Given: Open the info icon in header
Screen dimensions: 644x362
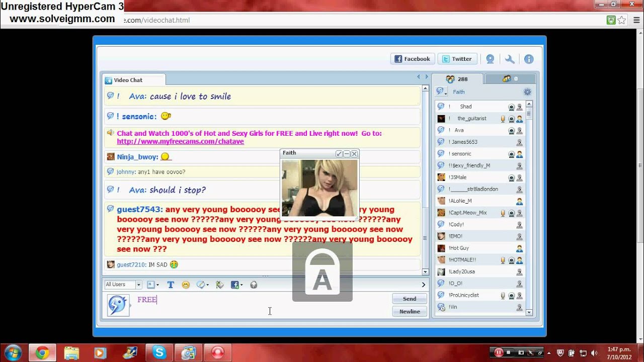Looking at the screenshot, I should tap(529, 59).
